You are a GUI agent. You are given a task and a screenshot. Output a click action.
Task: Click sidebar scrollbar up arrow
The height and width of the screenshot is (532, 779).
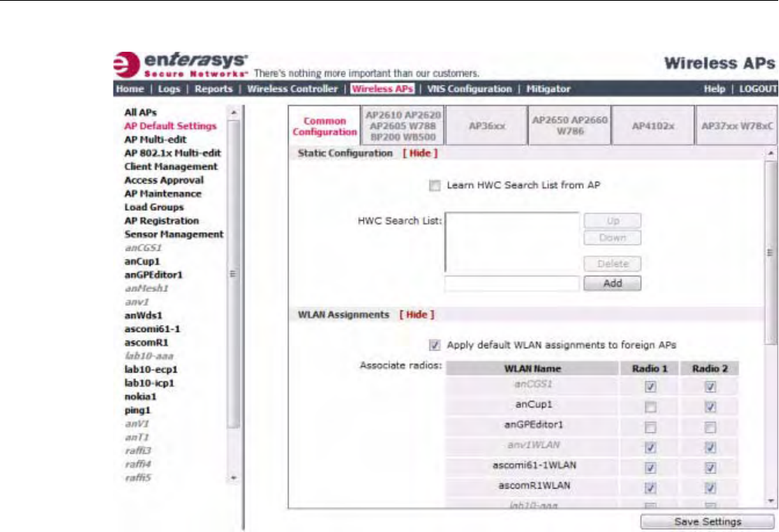[x=233, y=113]
